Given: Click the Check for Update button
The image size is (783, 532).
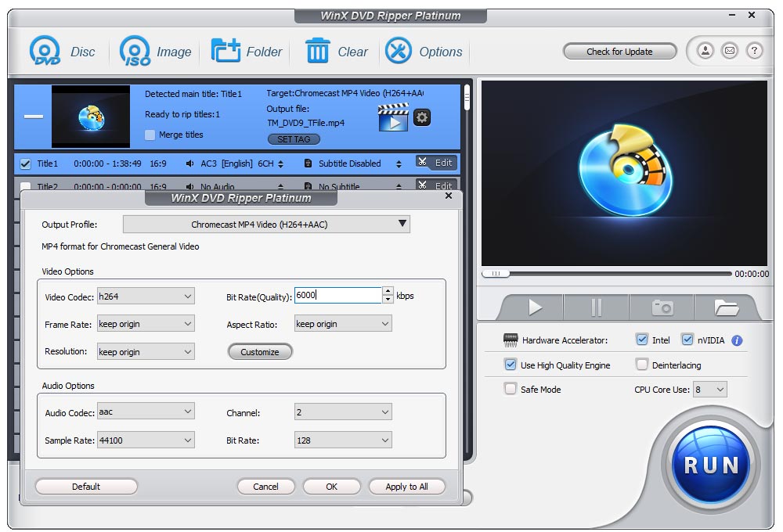Looking at the screenshot, I should tap(619, 52).
